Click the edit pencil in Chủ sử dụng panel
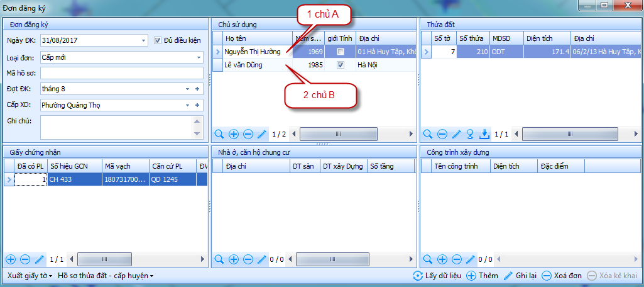Screen dimensions: 644x287 pyautogui.click(x=262, y=134)
